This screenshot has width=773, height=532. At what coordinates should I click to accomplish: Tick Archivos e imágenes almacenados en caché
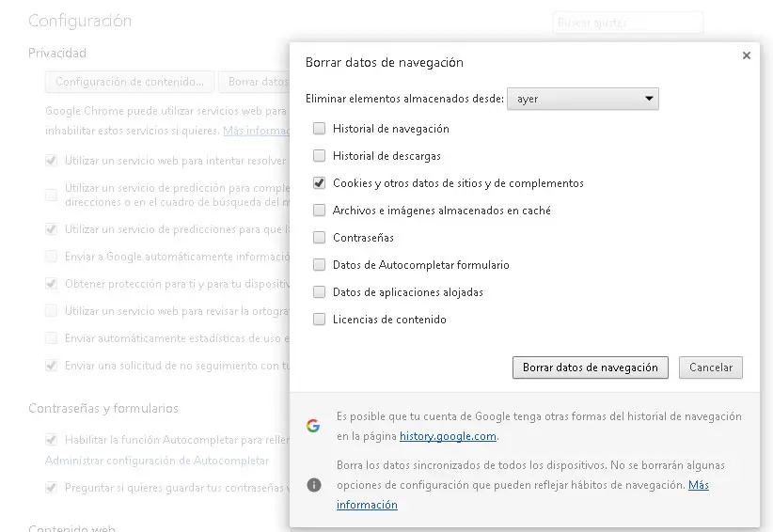[x=320, y=211]
